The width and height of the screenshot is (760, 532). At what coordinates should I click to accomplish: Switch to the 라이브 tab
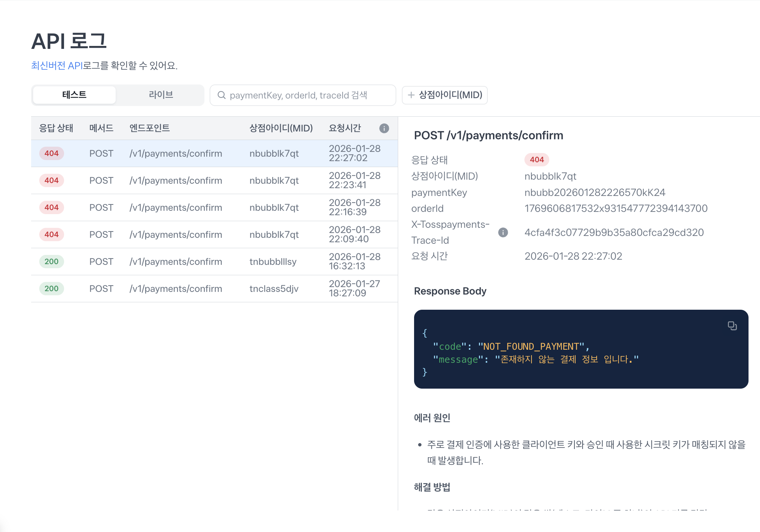coord(161,95)
